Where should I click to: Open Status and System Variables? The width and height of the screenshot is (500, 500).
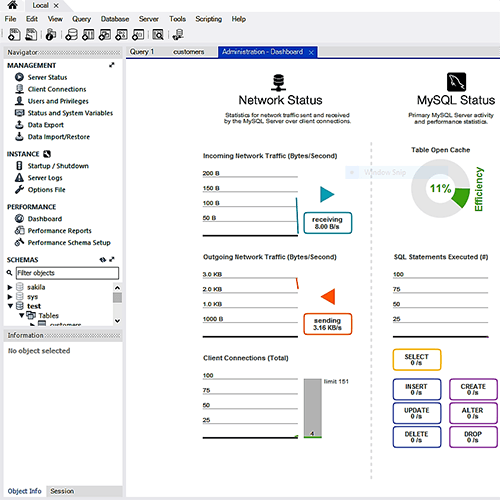pos(70,113)
